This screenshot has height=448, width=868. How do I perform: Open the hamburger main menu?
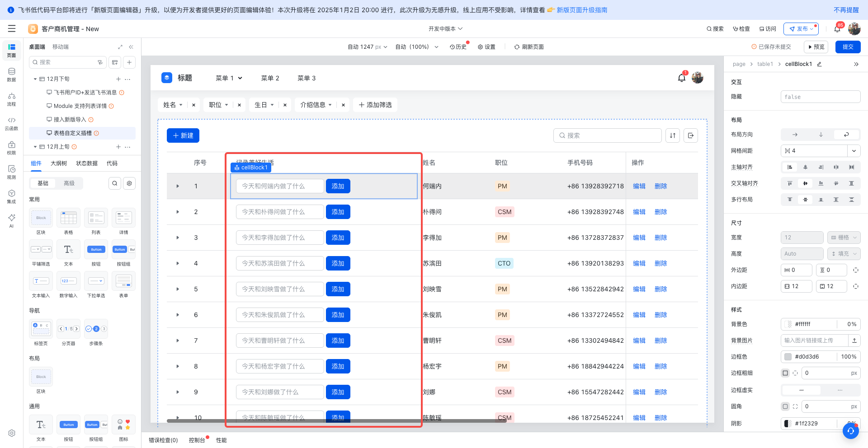[12, 29]
